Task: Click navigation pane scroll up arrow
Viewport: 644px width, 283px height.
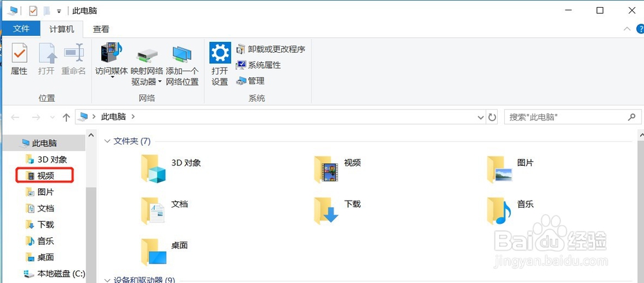Action: (91, 135)
